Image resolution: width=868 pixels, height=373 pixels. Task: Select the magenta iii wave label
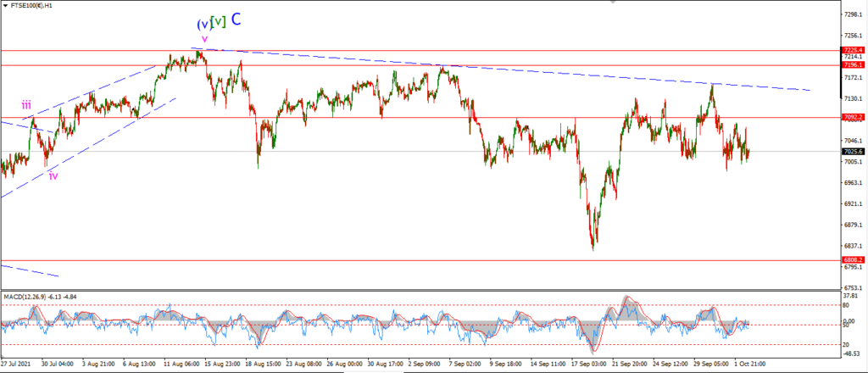(26, 104)
